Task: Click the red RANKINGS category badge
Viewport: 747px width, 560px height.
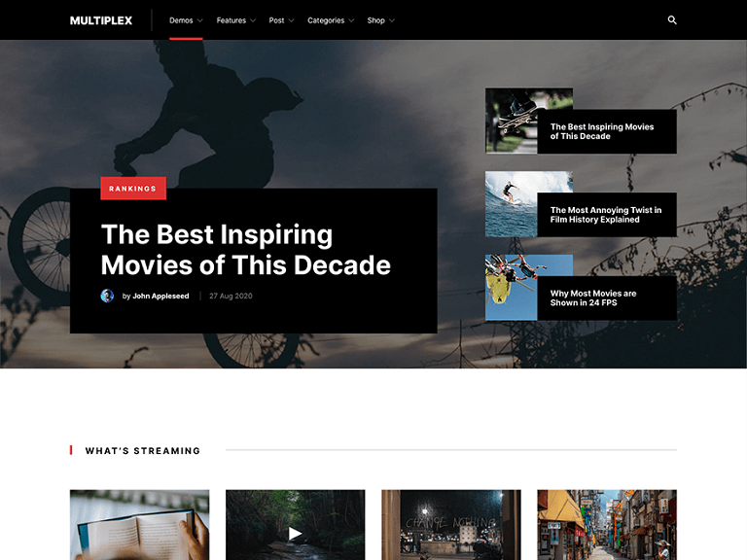Action: [133, 189]
